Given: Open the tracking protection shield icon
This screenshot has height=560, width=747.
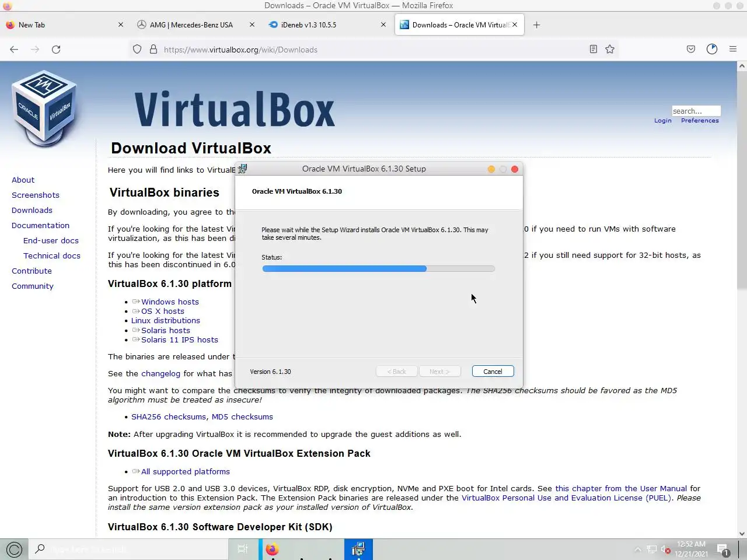Looking at the screenshot, I should click(137, 50).
